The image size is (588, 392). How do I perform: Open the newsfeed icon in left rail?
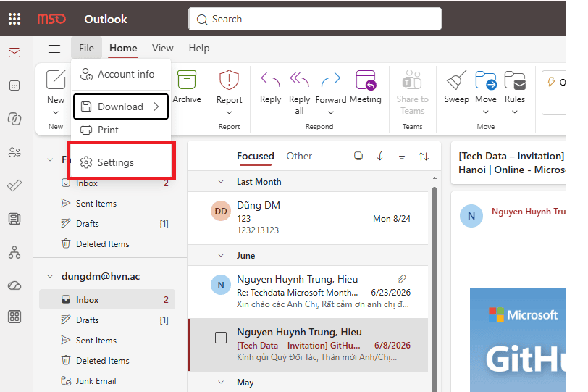pos(14,219)
